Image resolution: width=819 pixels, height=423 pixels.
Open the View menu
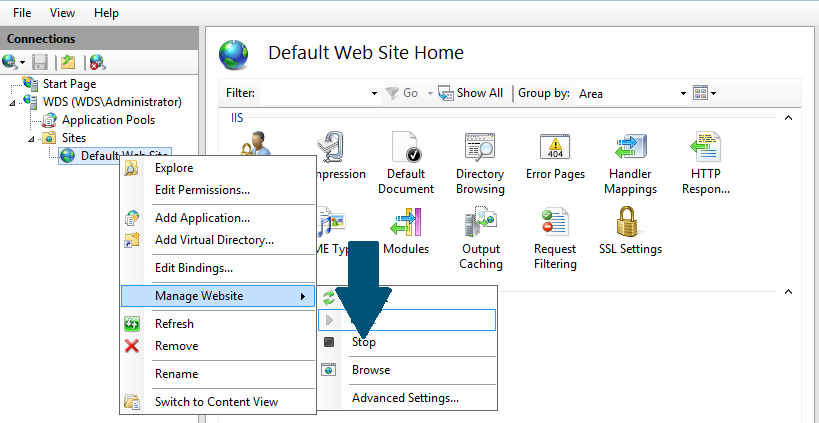pos(62,13)
